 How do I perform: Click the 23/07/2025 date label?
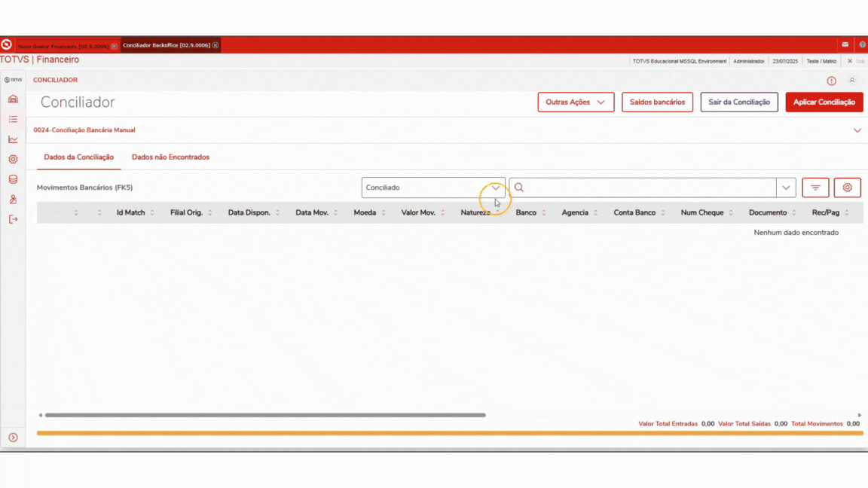(x=785, y=62)
